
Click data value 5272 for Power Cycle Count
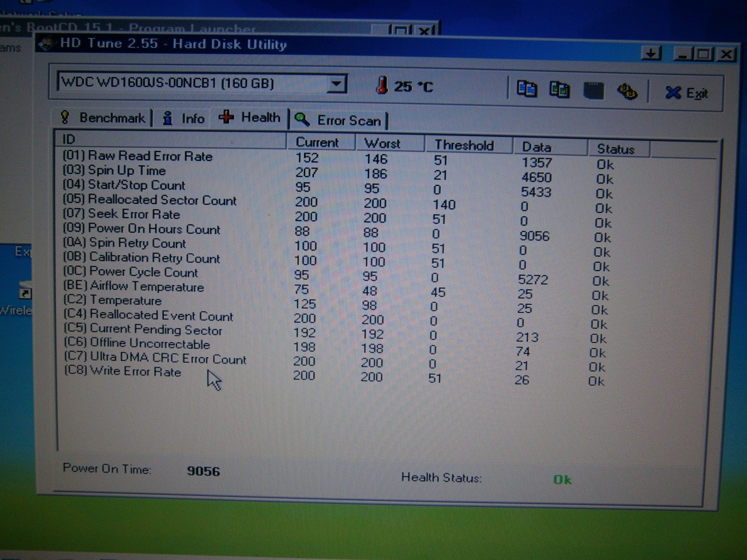coord(533,280)
